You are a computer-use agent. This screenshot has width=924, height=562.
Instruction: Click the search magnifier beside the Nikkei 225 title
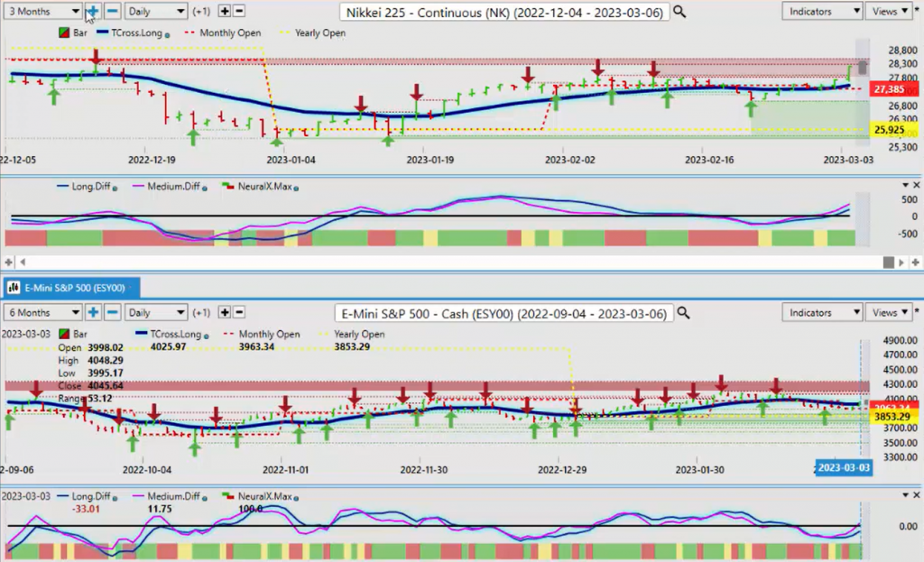(x=679, y=12)
